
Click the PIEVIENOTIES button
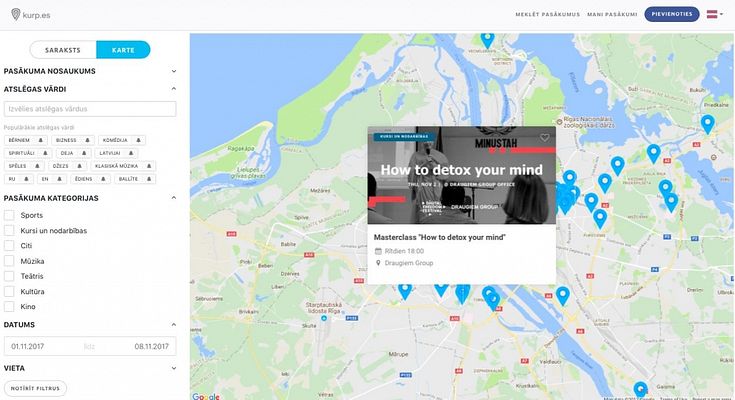click(672, 14)
